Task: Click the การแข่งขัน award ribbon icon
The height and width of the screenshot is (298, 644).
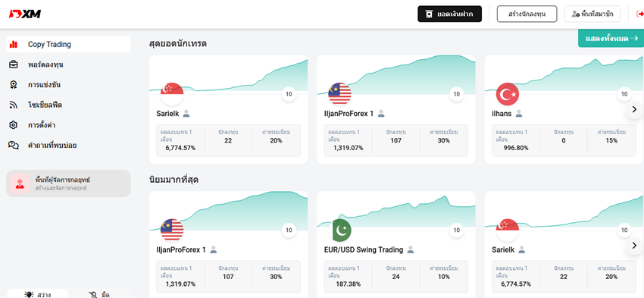Action: point(14,85)
